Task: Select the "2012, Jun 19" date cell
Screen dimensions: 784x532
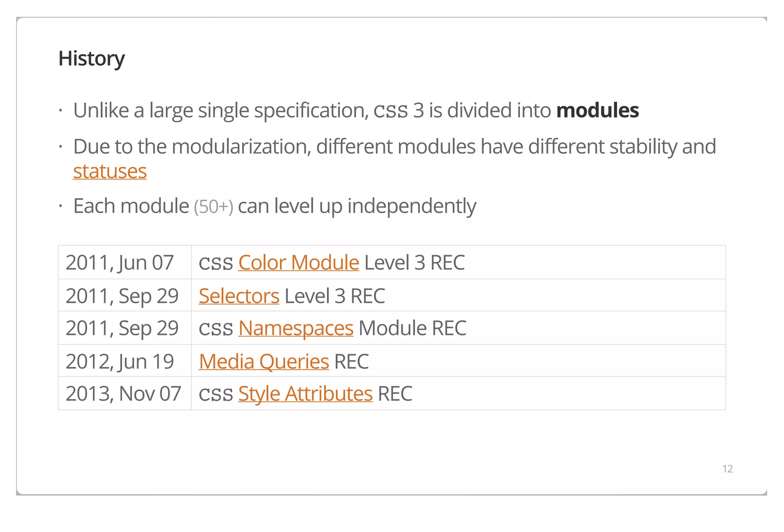Action: coord(120,361)
